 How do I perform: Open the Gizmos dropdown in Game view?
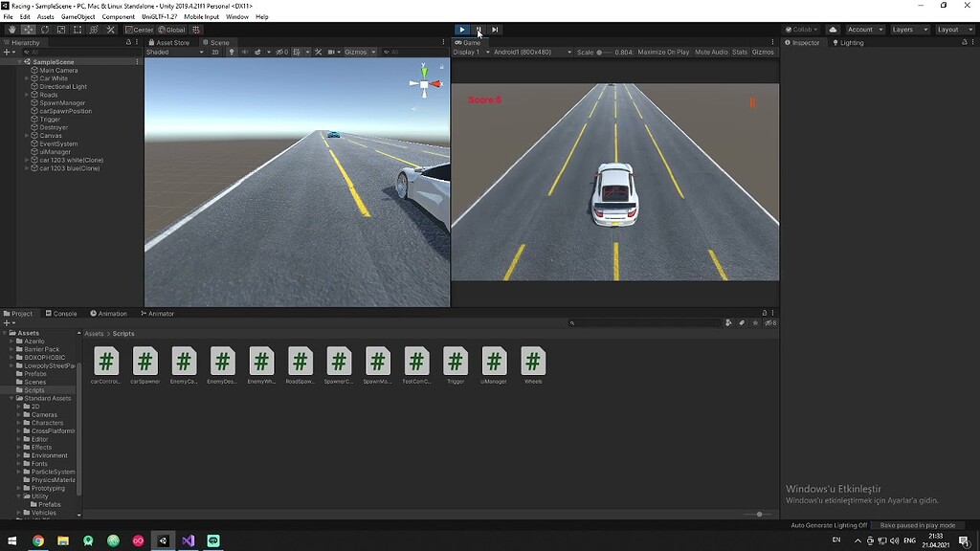[x=763, y=52]
